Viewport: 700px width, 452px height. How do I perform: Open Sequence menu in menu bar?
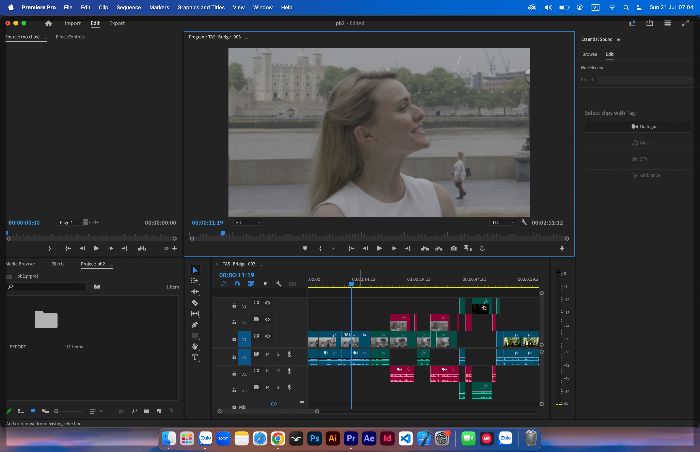[129, 7]
